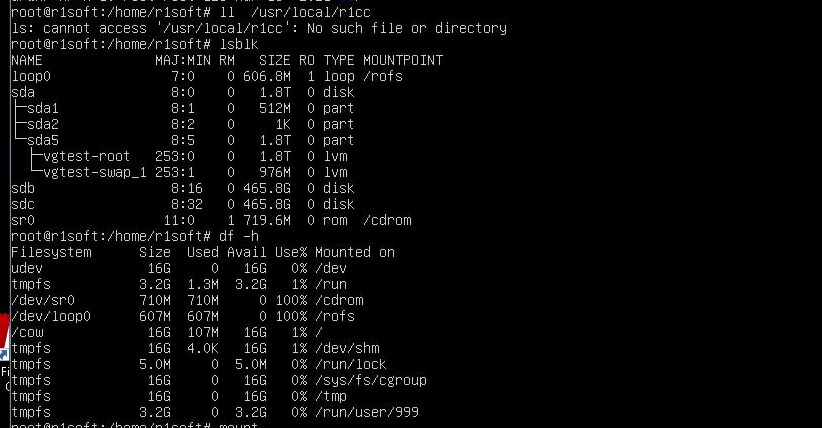The height and width of the screenshot is (428, 822).
Task: Select the sda5 partition entry
Action: pyautogui.click(x=43, y=141)
